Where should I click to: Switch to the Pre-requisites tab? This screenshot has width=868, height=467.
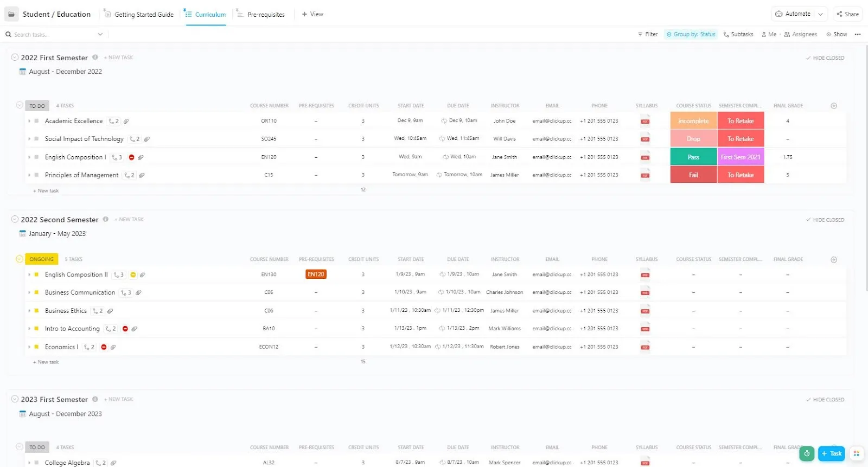[x=261, y=15]
